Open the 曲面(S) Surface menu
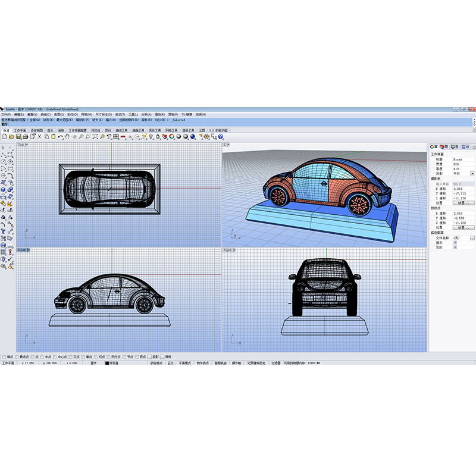 coord(59,114)
